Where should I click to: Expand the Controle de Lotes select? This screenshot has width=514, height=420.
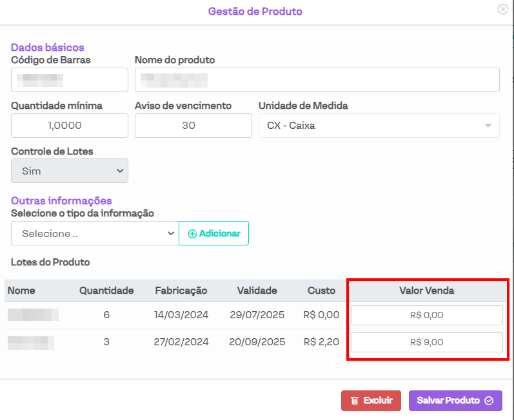(x=70, y=171)
